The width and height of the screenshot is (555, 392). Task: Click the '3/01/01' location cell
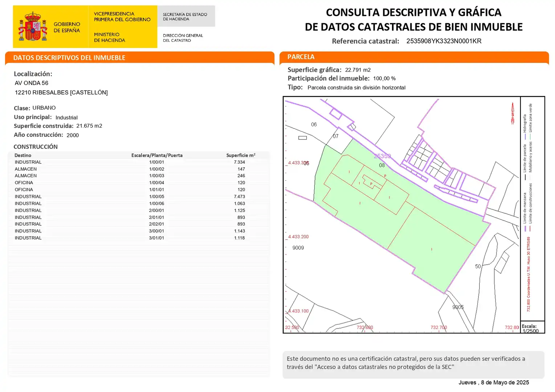pos(157,238)
